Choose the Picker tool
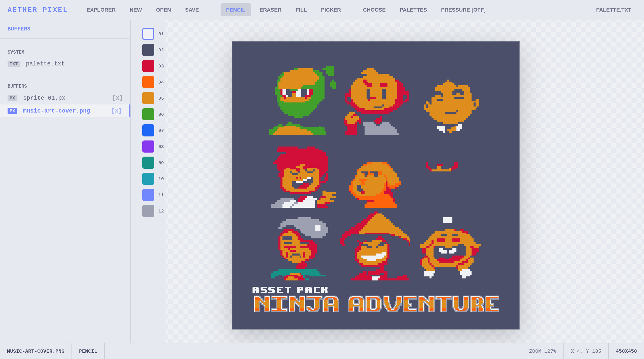Viewport: 644px width, 359px height. (331, 10)
